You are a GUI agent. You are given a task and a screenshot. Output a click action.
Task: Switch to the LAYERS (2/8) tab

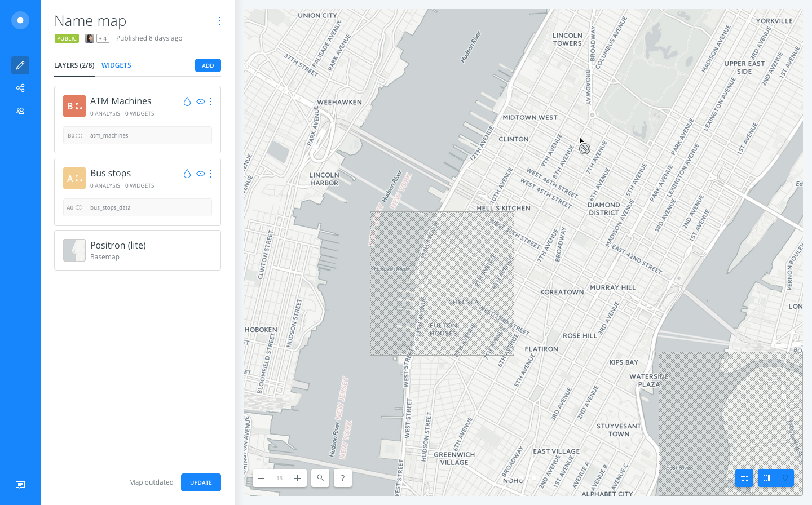(x=74, y=65)
